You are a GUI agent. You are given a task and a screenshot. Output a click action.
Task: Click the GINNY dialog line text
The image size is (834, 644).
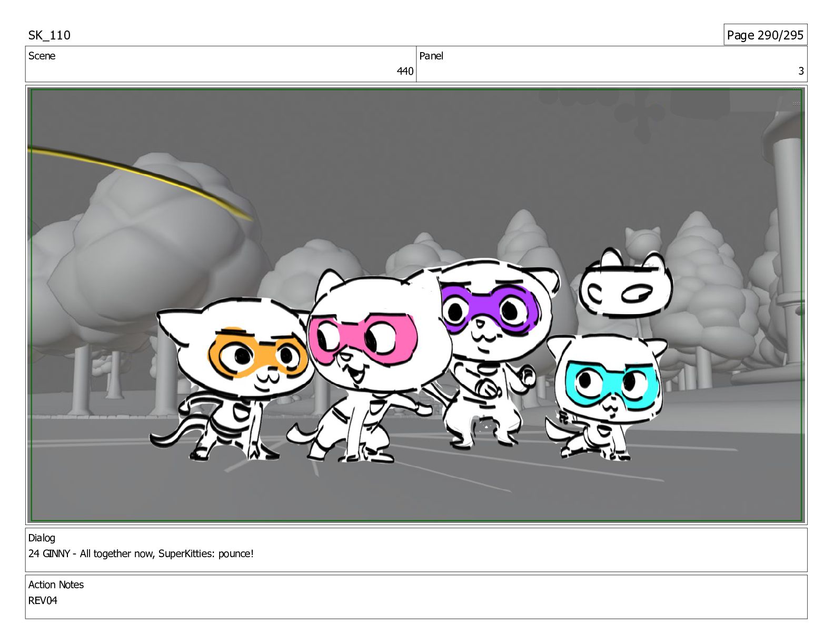coord(141,554)
